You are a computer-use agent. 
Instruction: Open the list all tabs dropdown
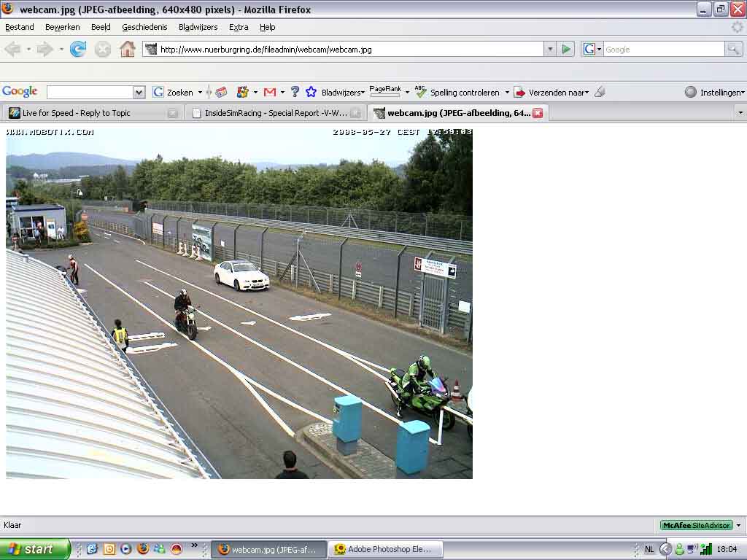click(740, 113)
